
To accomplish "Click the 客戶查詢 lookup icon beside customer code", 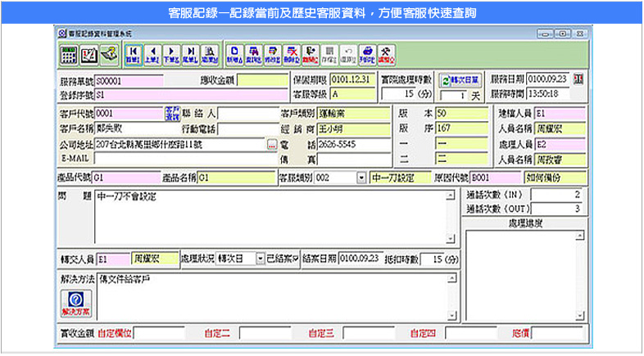I will coord(171,114).
